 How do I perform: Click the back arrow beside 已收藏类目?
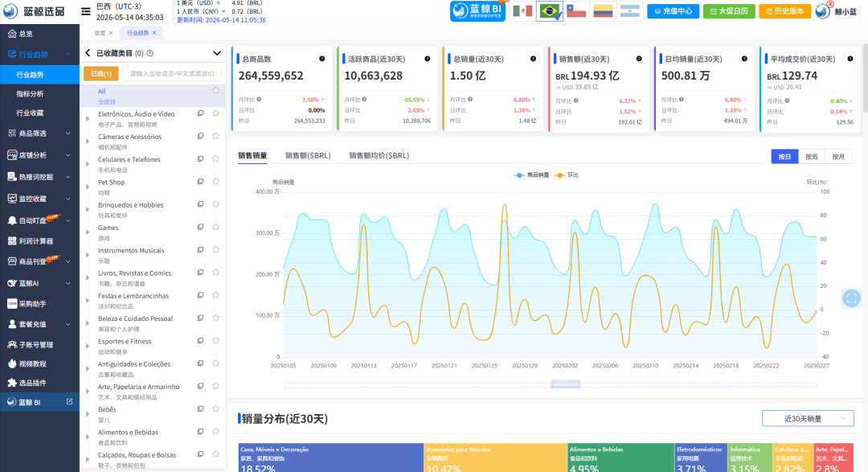pos(88,53)
